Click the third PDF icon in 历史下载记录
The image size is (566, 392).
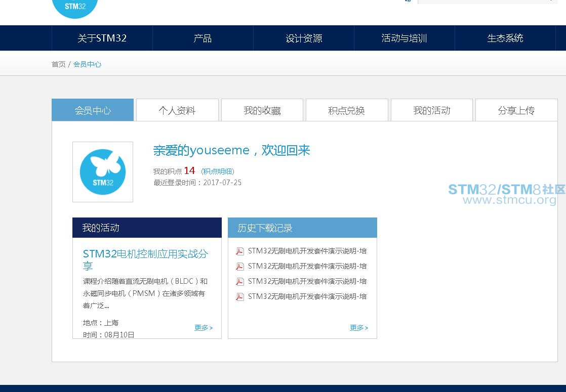point(240,282)
